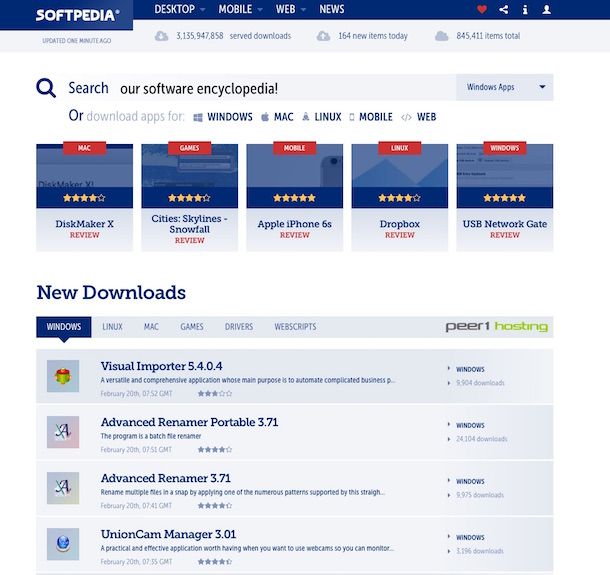Open the user account icon

click(x=546, y=9)
